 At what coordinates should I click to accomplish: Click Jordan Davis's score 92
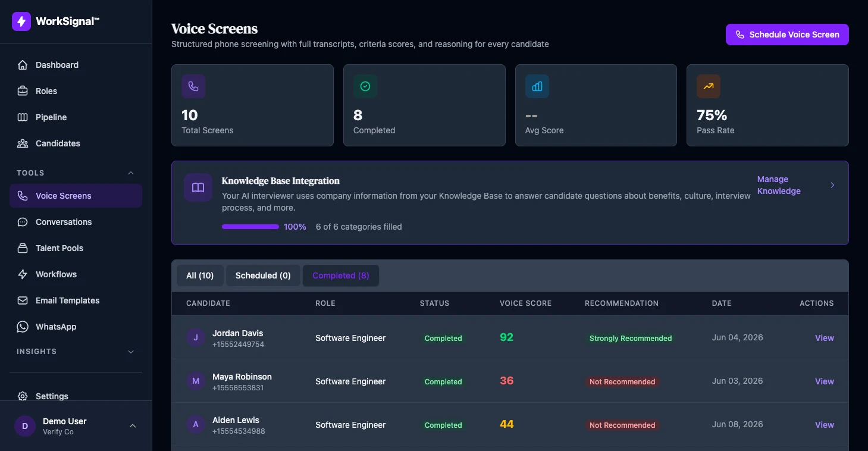506,337
